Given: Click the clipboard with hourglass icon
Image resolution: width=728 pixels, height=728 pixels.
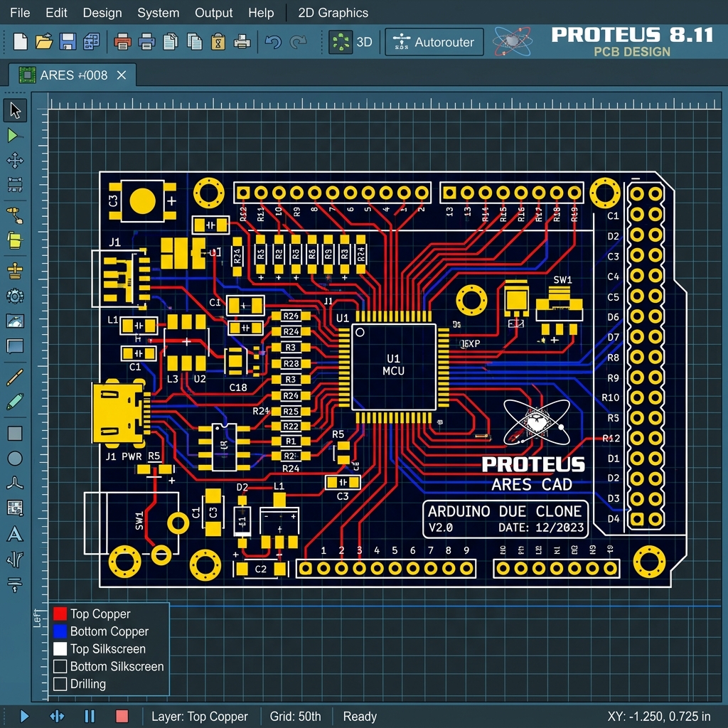Looking at the screenshot, I should 218,42.
